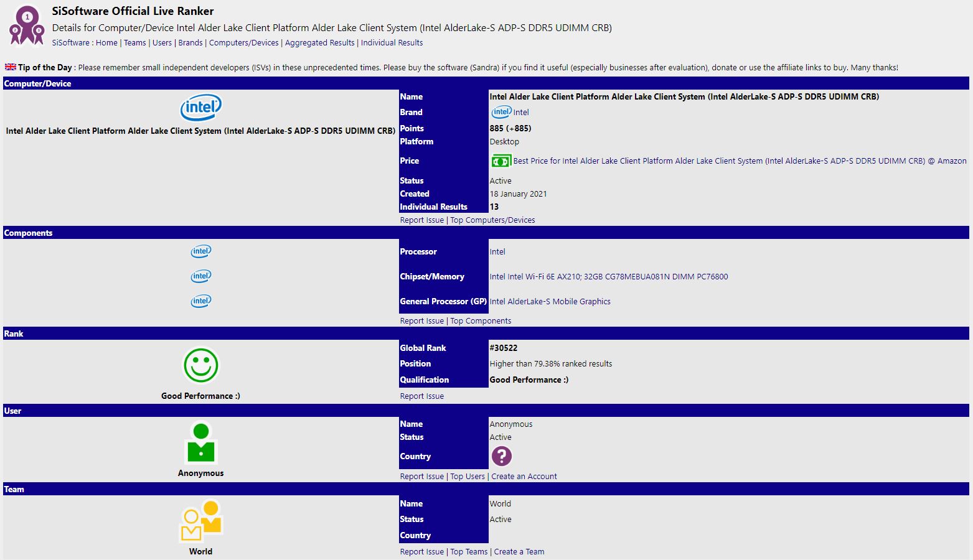The image size is (973, 560).
Task: Open Aggregated Results navigation link
Action: point(319,43)
